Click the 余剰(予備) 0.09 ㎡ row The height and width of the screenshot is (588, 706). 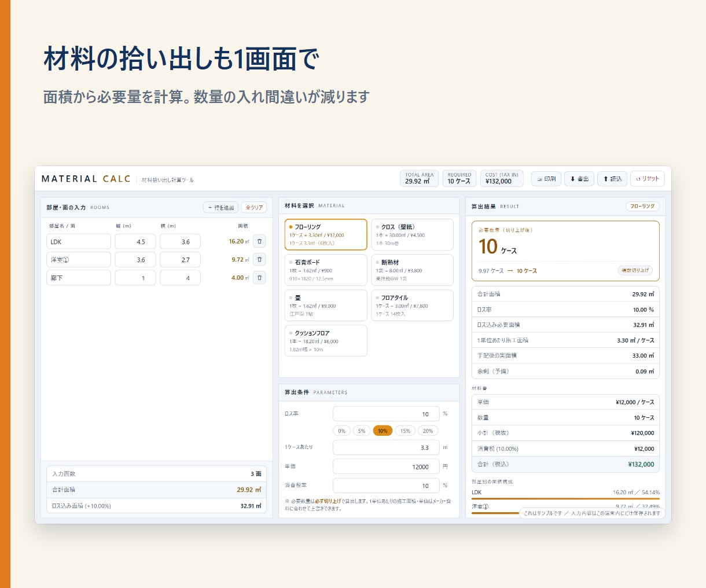565,371
